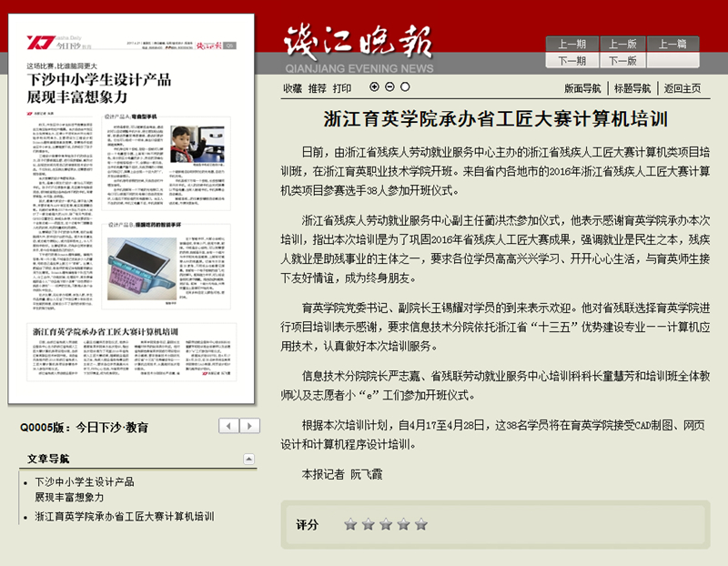The width and height of the screenshot is (728, 566).
Task: Select the 下一期 next issue tab
Action: (x=571, y=60)
